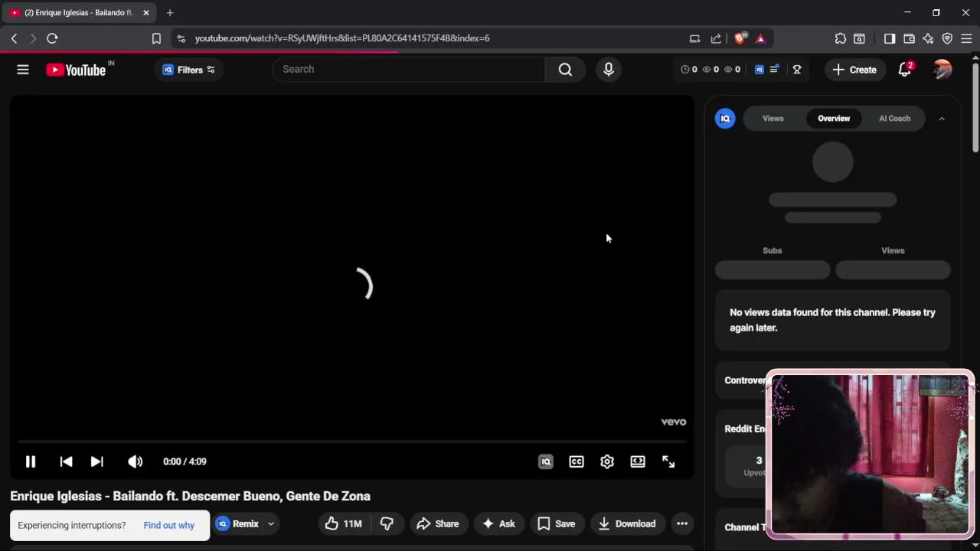
Task: Focus the YouTube Search box
Action: tap(409, 69)
